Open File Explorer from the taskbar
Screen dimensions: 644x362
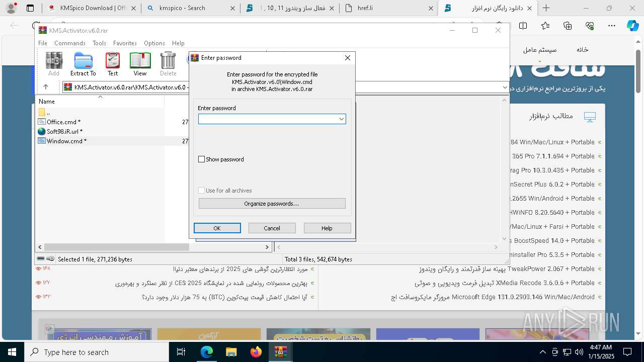231,352
